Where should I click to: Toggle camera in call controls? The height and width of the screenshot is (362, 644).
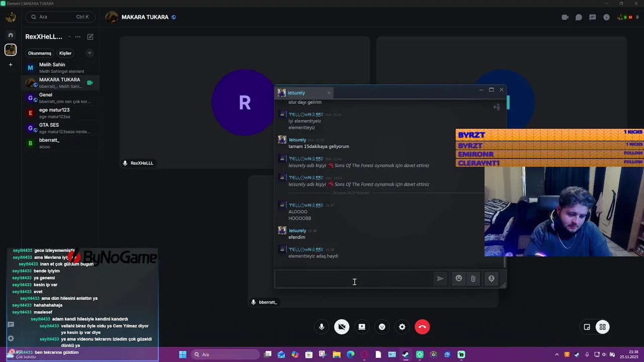pyautogui.click(x=342, y=327)
